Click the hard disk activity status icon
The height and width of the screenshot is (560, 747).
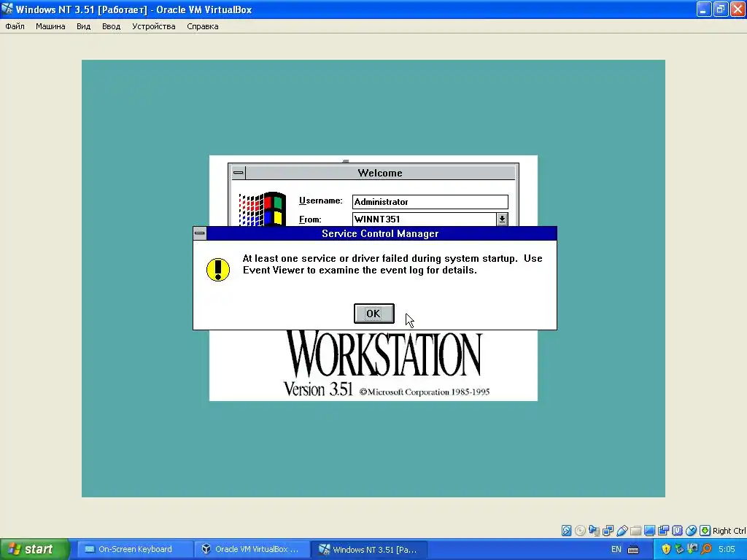tap(566, 531)
